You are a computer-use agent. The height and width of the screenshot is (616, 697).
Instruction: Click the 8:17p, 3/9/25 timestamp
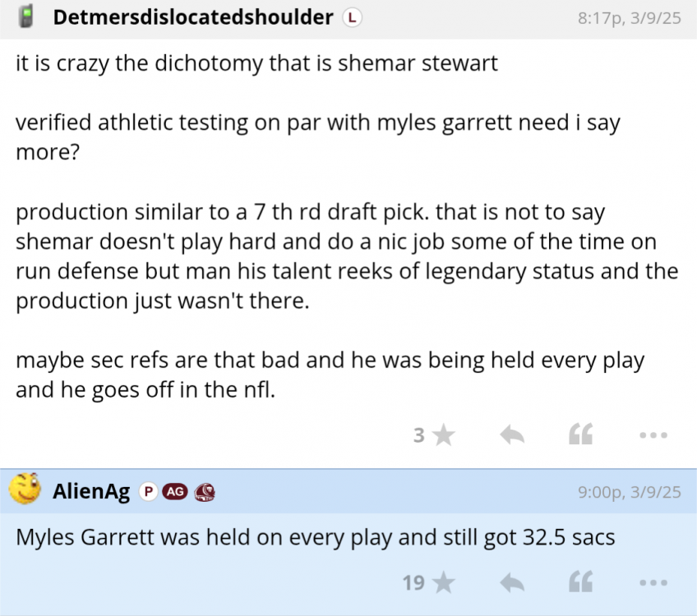[x=629, y=18]
